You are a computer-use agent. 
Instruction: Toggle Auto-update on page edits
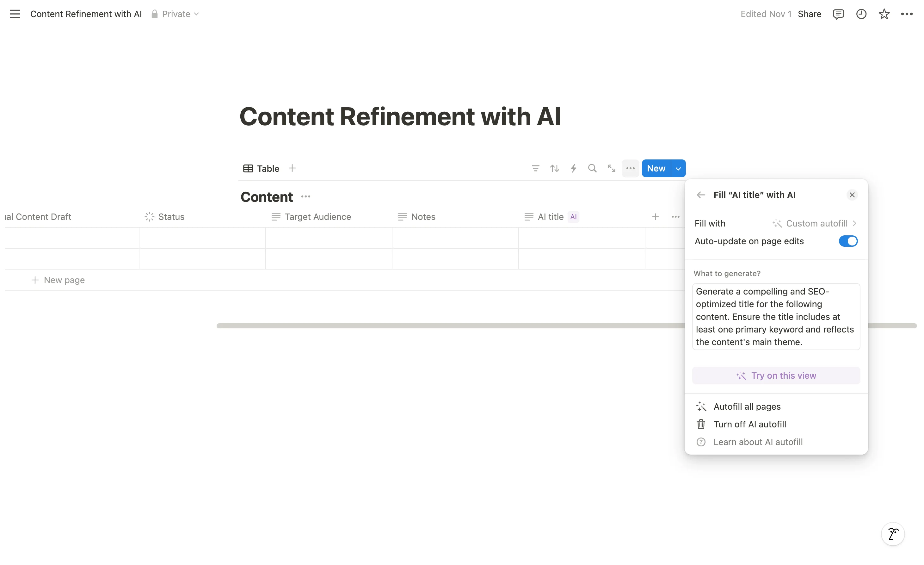point(848,241)
